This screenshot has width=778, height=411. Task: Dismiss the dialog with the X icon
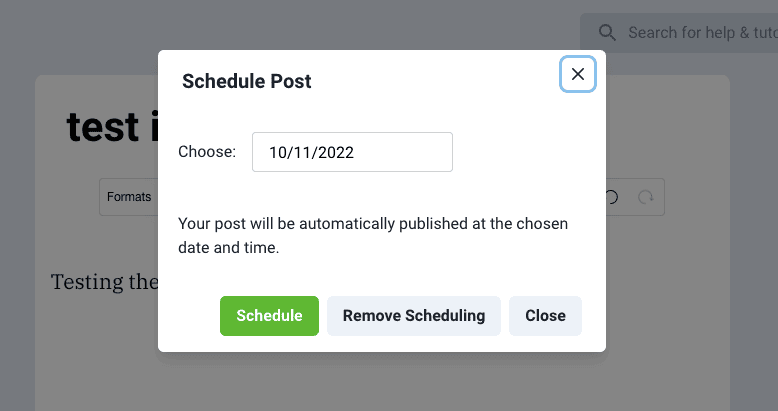pos(577,74)
